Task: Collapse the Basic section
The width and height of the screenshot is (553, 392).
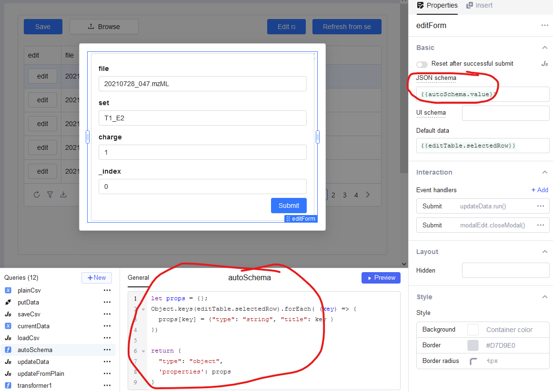Action: pyautogui.click(x=545, y=48)
